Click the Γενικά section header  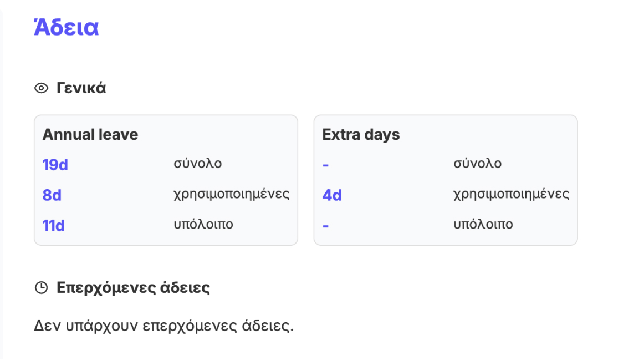80,87
